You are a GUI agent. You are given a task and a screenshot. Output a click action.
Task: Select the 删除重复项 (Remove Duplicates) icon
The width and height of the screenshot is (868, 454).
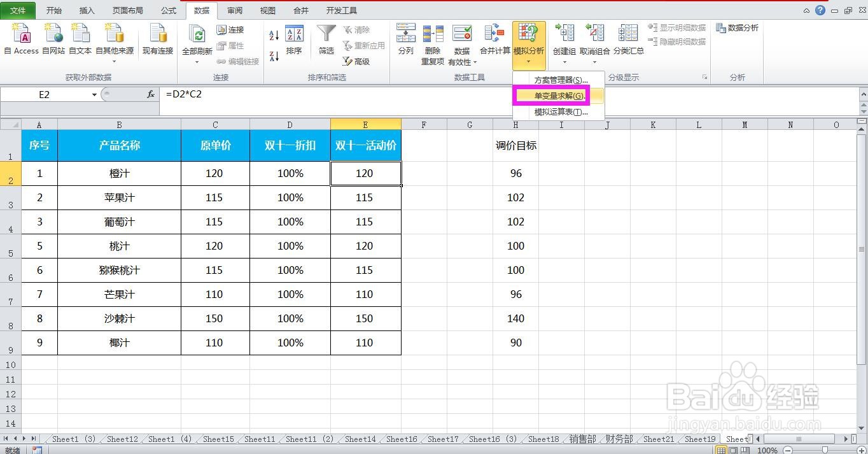point(433,38)
